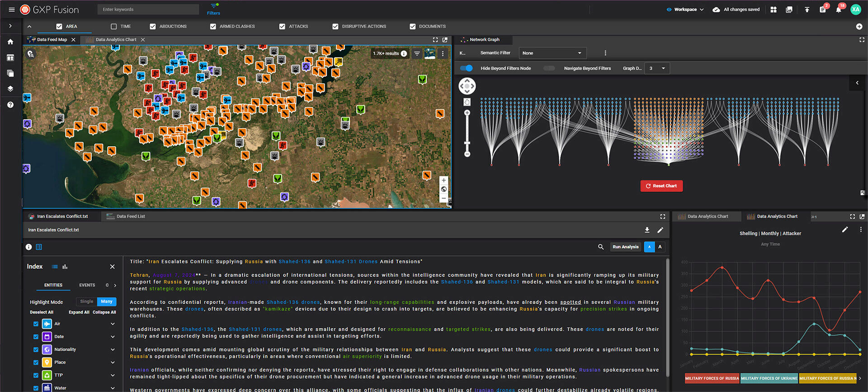Open the notifications bell
Screen dimensions: 868x392
click(839, 9)
